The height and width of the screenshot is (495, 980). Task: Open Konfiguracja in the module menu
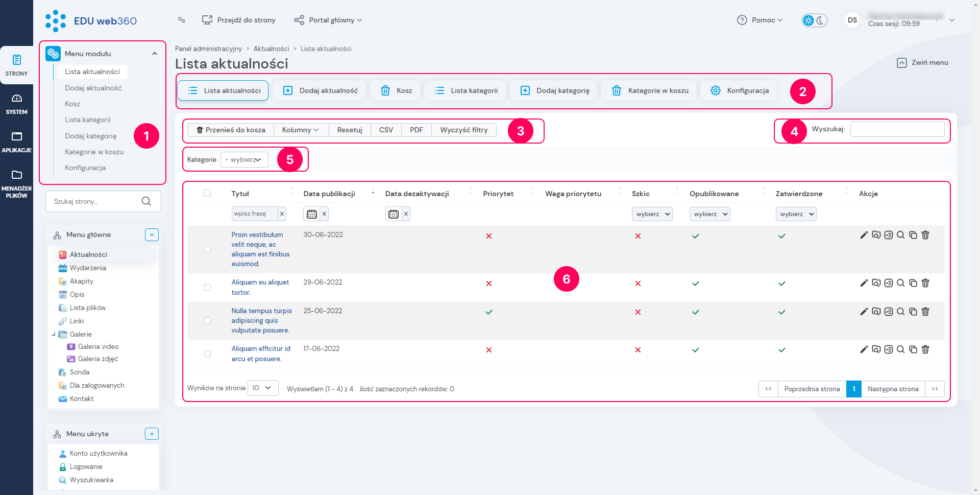85,168
